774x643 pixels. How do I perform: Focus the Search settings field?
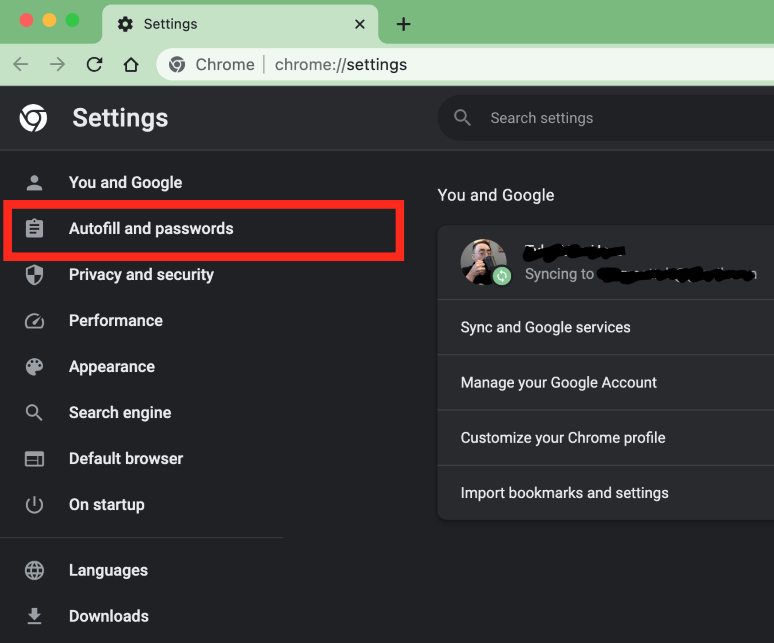pos(606,118)
